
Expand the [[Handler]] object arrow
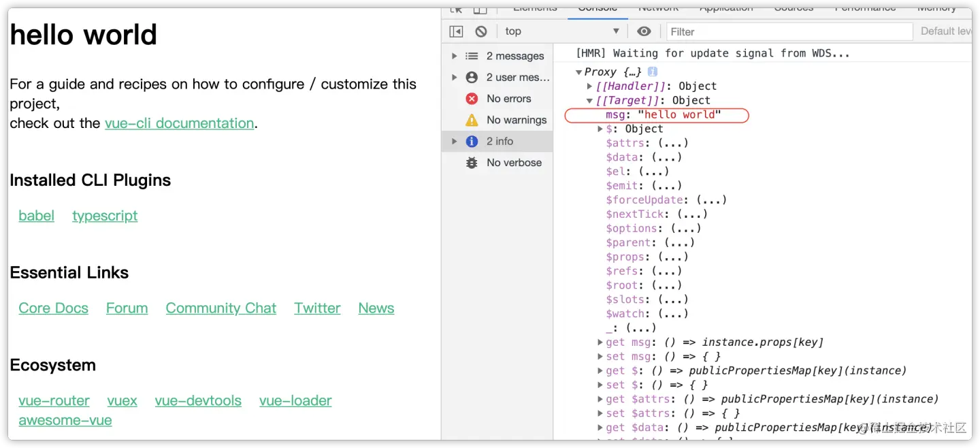[590, 86]
